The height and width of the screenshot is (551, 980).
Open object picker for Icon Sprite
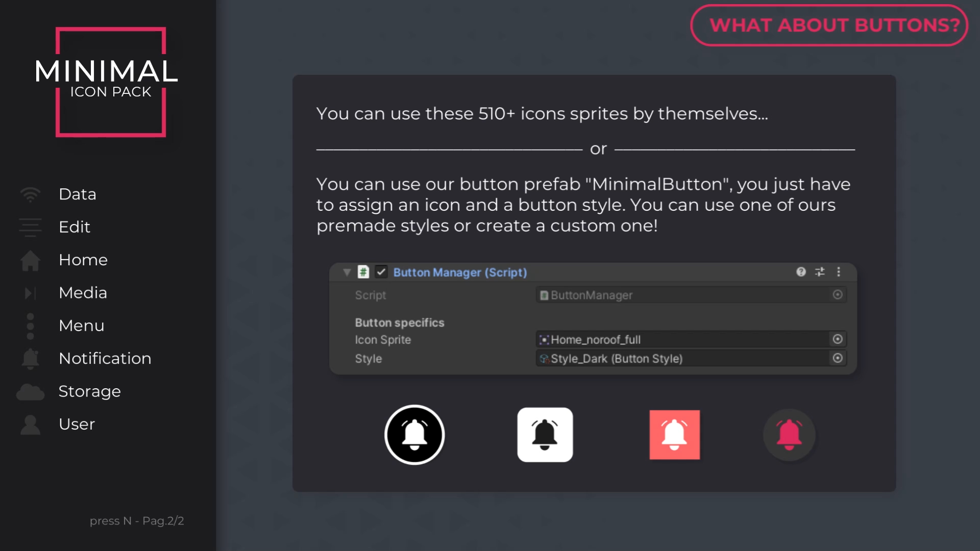tap(838, 339)
